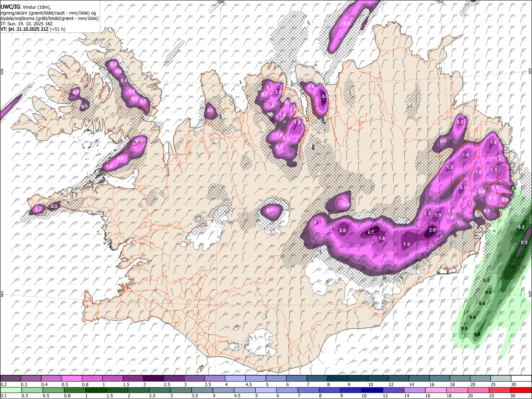
Task: Click the "4.5" label of the purple legend scale
Action: [249, 384]
